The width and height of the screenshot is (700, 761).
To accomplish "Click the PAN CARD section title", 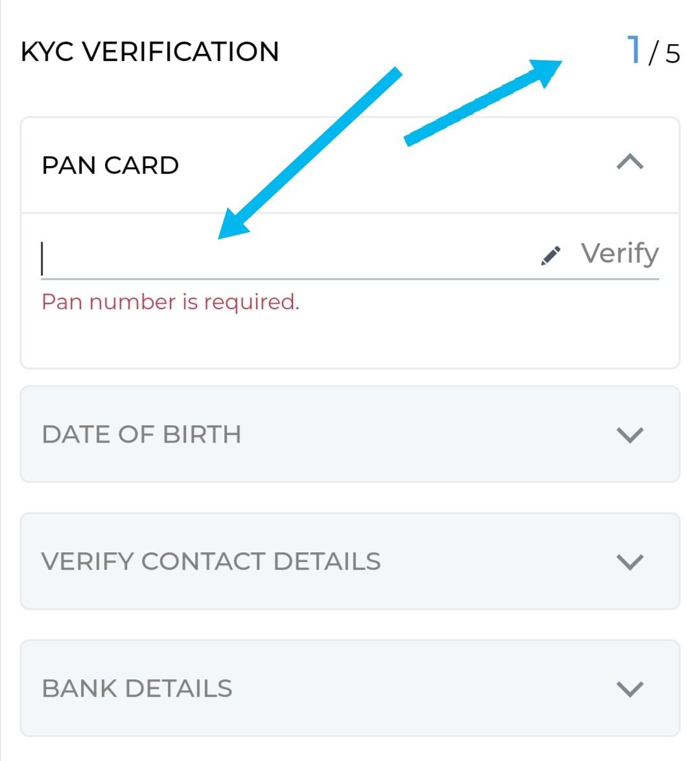I will pos(110,165).
